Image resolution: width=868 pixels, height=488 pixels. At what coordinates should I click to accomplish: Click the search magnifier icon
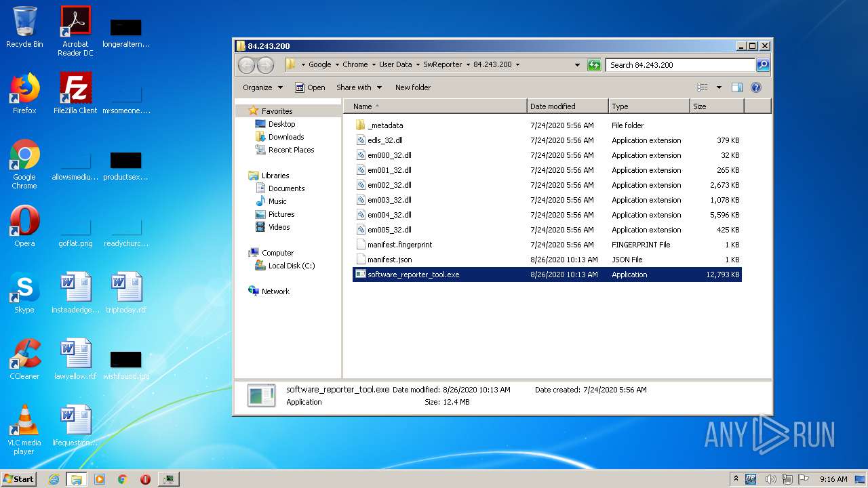coord(763,65)
